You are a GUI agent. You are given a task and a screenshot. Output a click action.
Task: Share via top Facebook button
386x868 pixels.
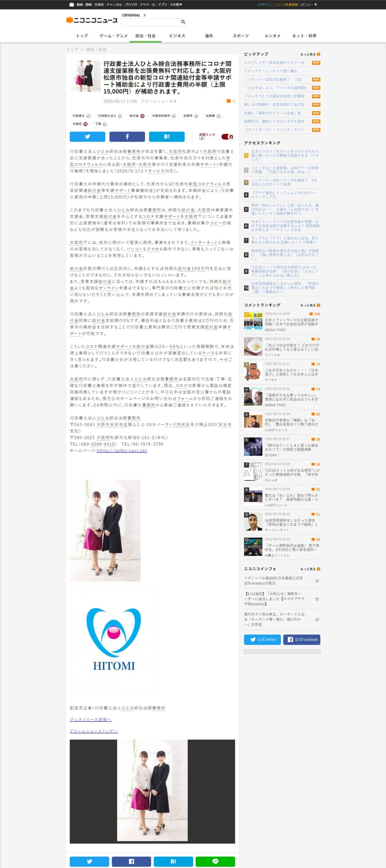127,136
